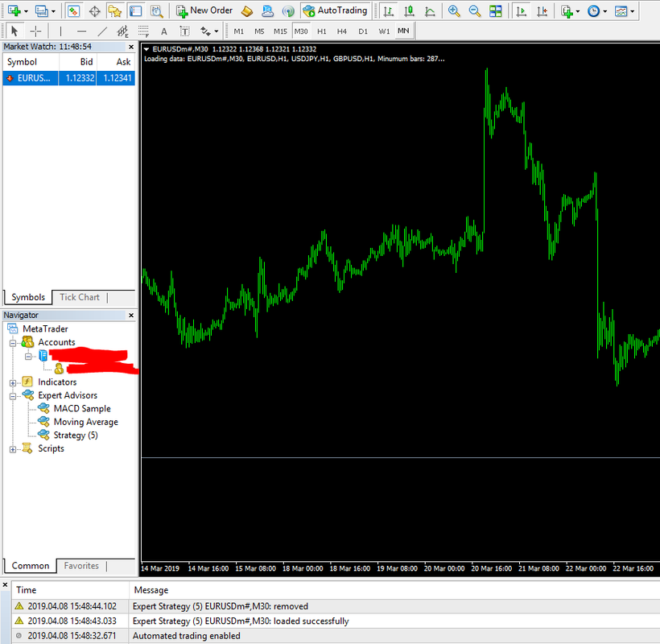Image resolution: width=660 pixels, height=644 pixels.
Task: Collapse the Accounts tree node
Action: click(13, 343)
